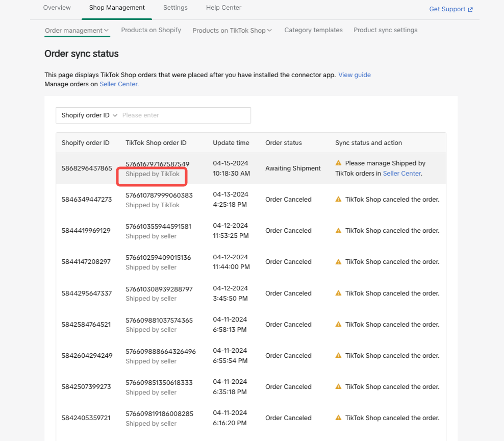Click warning icon for order 5868296437865
Viewport: 504px width, 441px height.
click(x=338, y=163)
